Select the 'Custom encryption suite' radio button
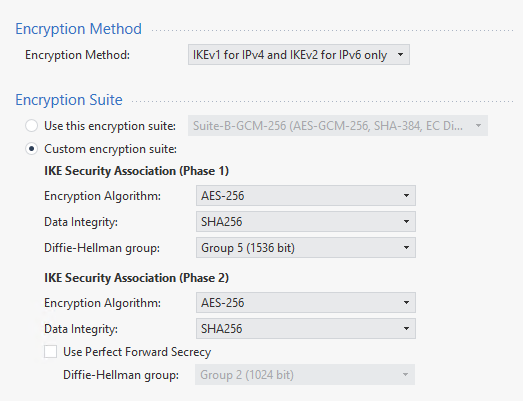Viewport: 523px width, 401px height. 32,149
